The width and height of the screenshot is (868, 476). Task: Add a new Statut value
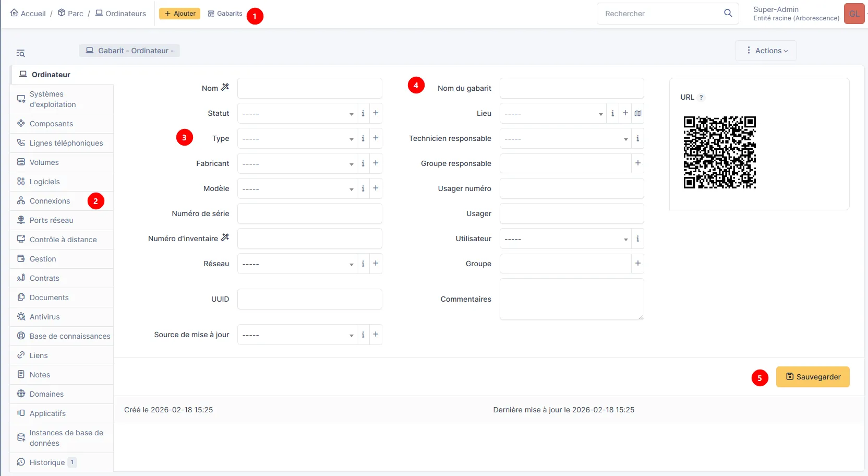376,113
